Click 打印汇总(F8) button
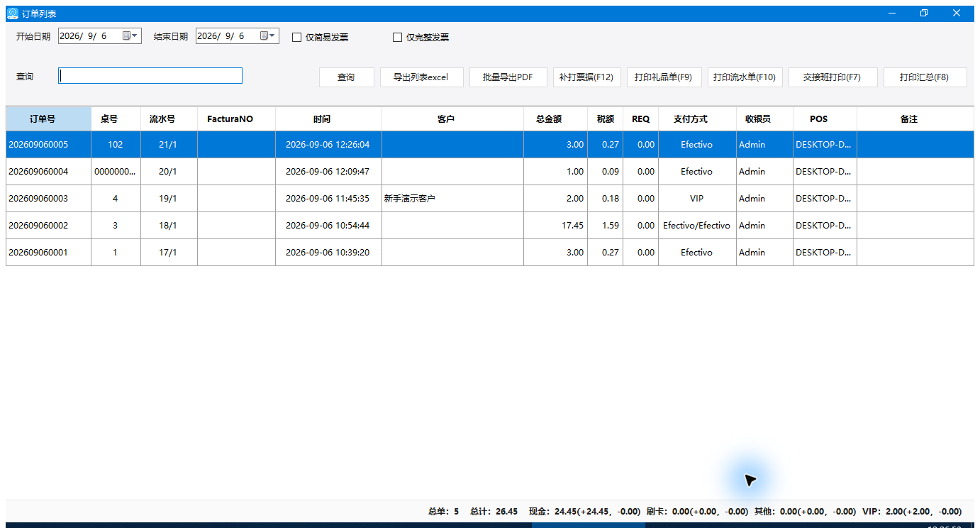The width and height of the screenshot is (980, 528). [925, 77]
